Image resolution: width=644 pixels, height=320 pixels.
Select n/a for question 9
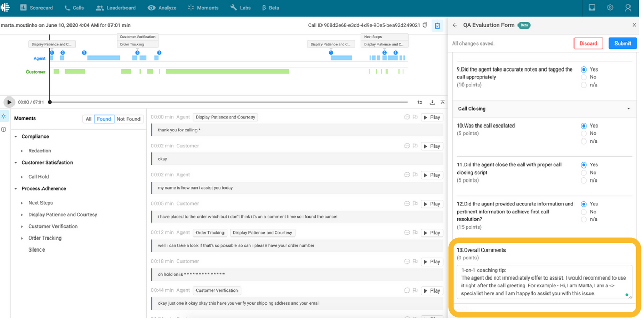[584, 85]
